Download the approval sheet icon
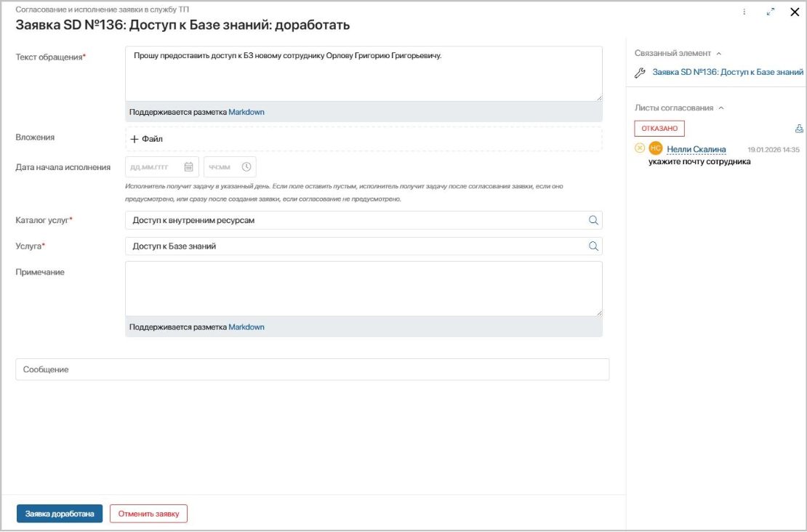Image resolution: width=807 pixels, height=532 pixels. pos(799,128)
